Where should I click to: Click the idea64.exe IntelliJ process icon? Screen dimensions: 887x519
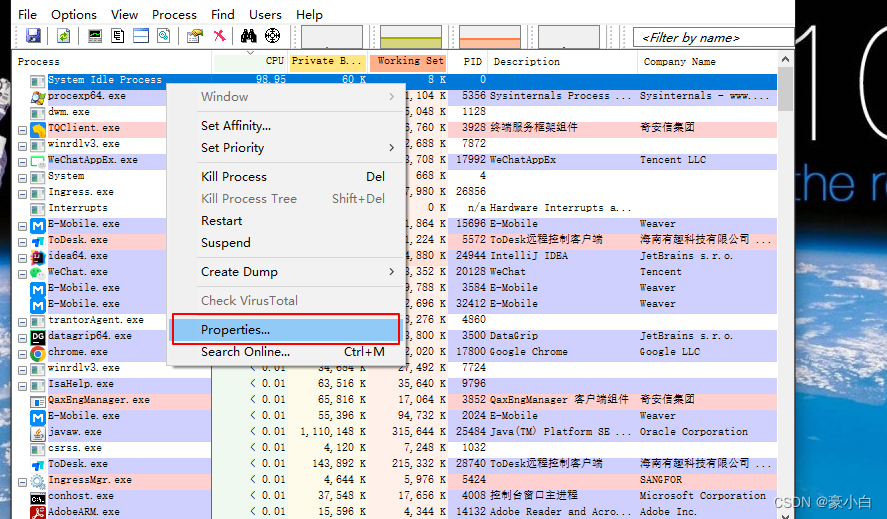pyautogui.click(x=38, y=257)
